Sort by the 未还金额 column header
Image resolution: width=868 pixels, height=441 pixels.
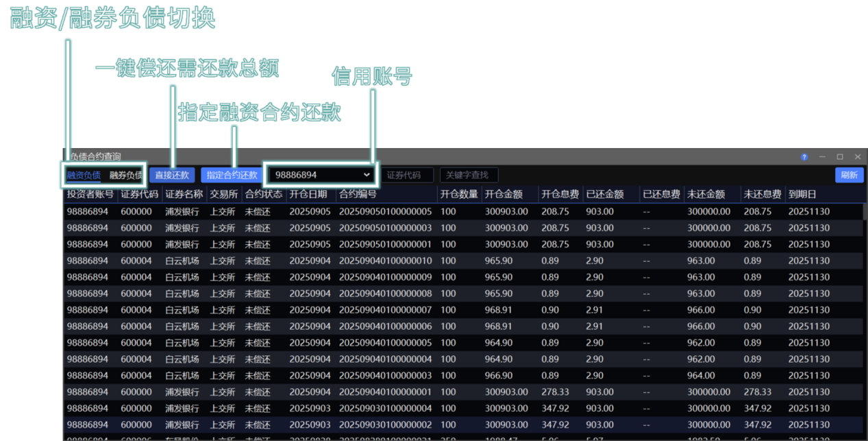pyautogui.click(x=706, y=194)
